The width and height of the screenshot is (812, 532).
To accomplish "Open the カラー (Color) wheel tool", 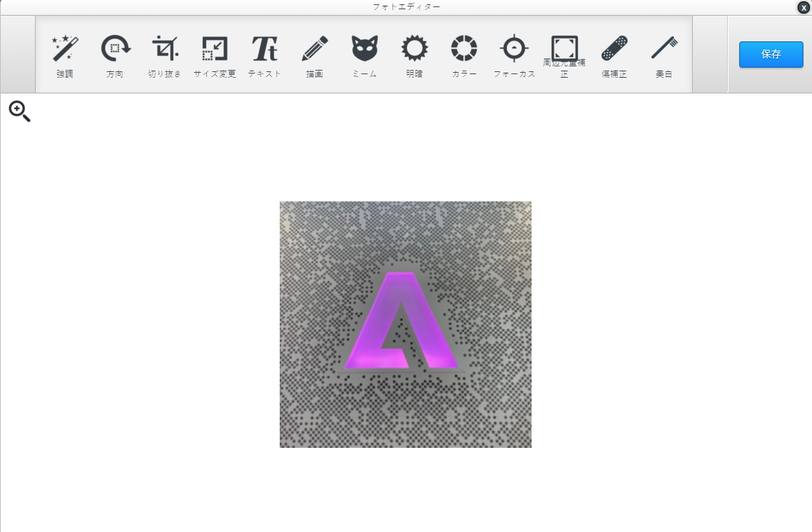I will (x=464, y=56).
